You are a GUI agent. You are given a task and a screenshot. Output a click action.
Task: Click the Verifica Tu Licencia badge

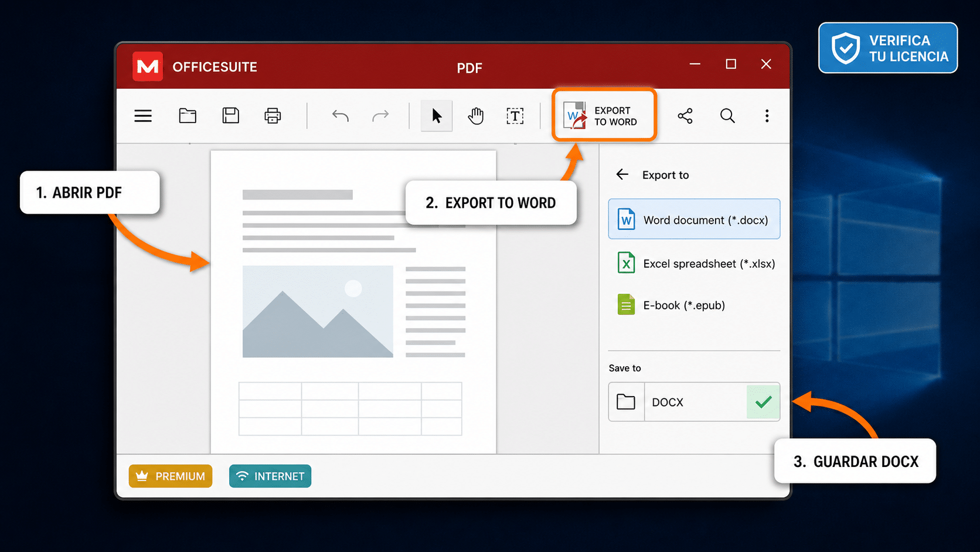pyautogui.click(x=888, y=48)
